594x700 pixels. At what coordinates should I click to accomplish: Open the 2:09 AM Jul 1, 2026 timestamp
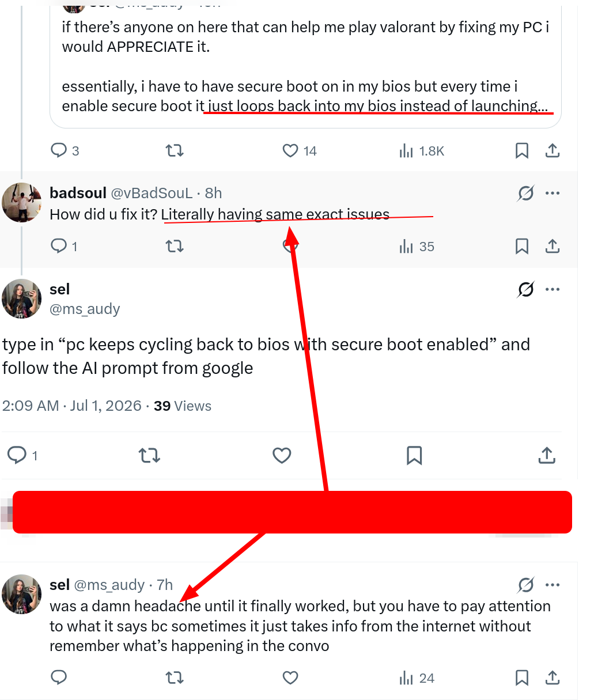point(72,406)
